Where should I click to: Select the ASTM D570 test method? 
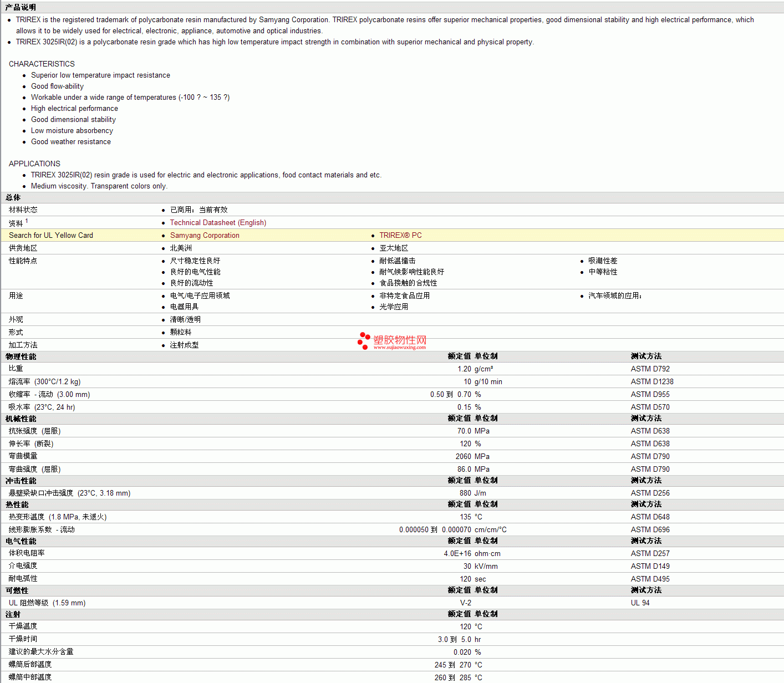click(x=650, y=407)
